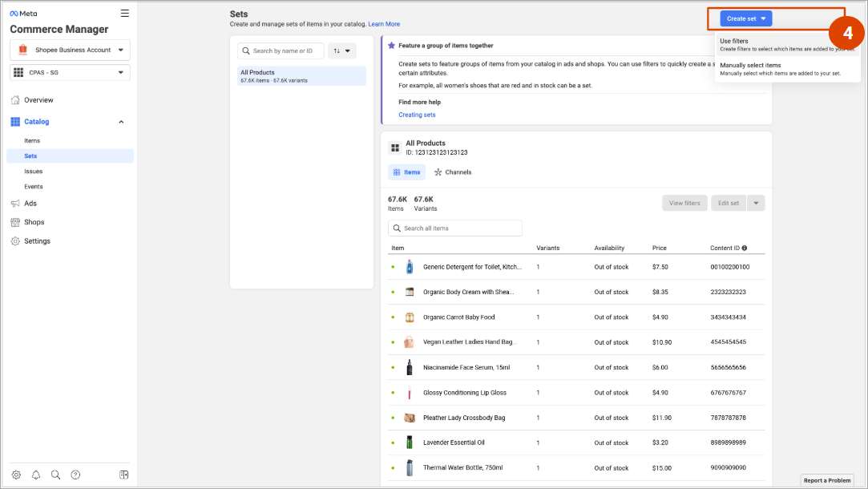Choose Manually select items option
This screenshot has width=868, height=489.
[787, 69]
